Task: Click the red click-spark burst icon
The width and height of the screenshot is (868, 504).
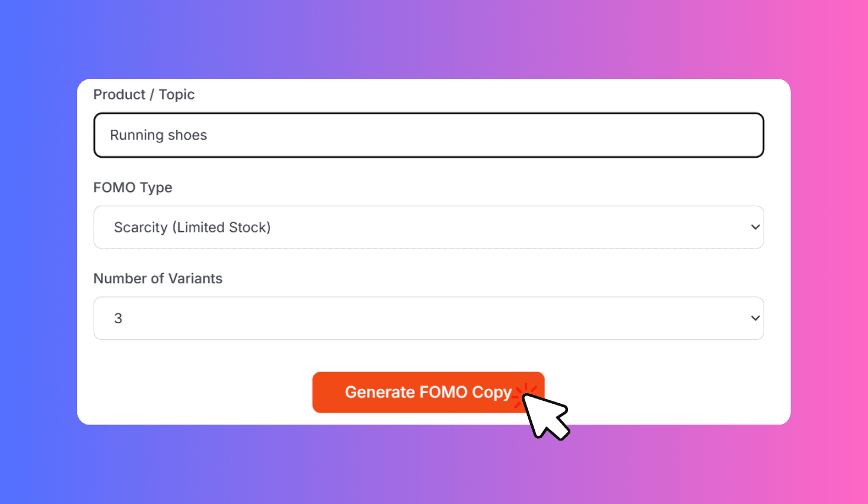Action: pos(524,393)
